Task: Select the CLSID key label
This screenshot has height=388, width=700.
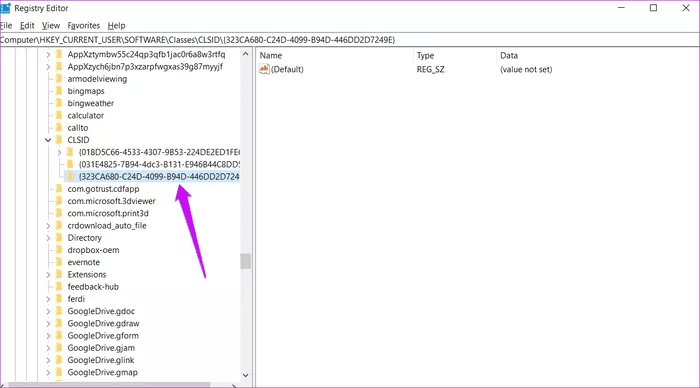Action: (x=78, y=140)
